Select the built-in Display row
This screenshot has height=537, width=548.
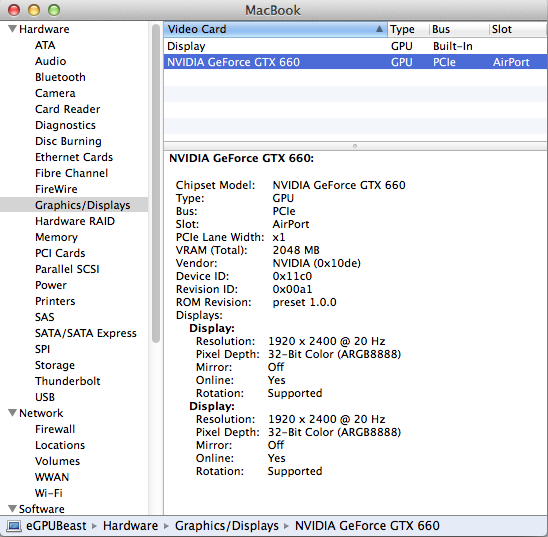[x=355, y=46]
